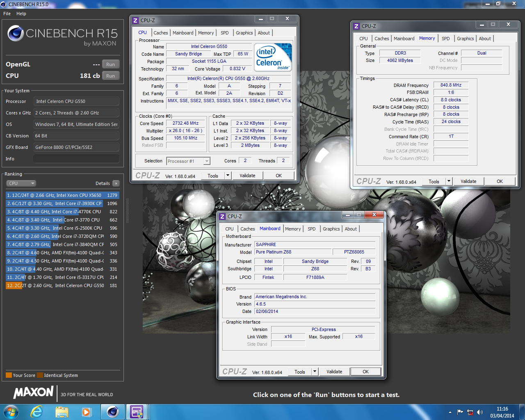Click the GFX Board field
This screenshot has height=420, width=525.
coord(76,147)
